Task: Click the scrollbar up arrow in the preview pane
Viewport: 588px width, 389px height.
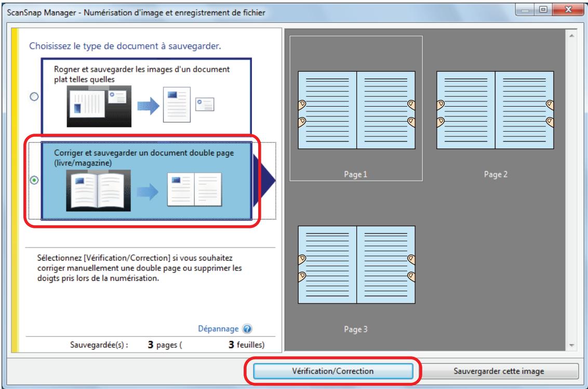Action: coord(571,36)
